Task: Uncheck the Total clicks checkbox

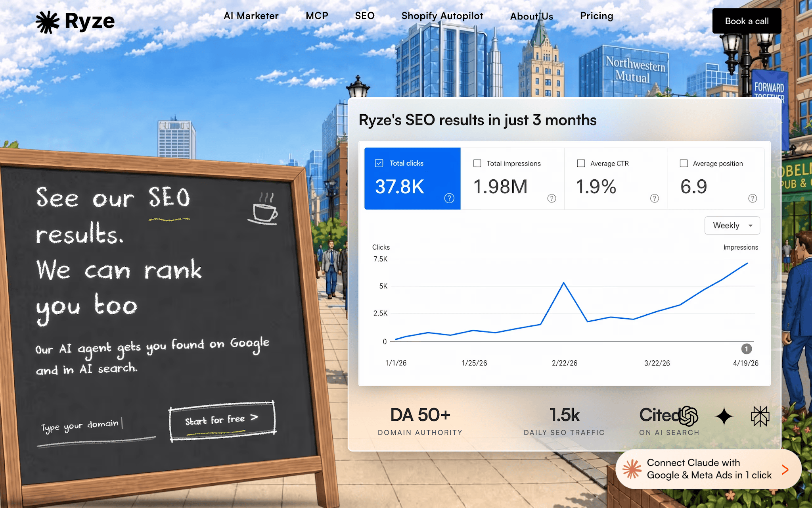Action: pos(379,163)
